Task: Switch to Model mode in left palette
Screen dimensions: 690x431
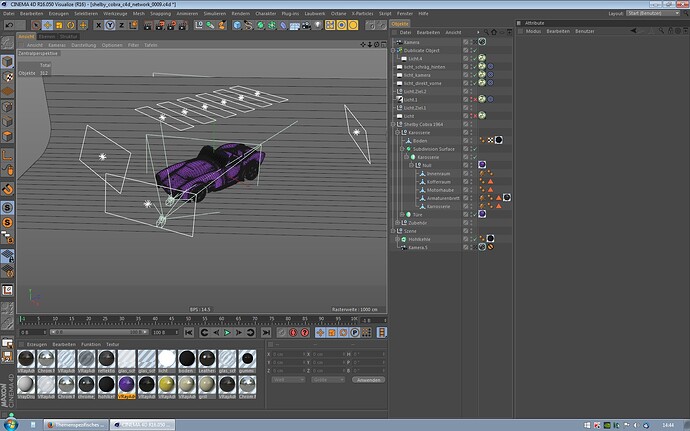Action: click(x=7, y=62)
